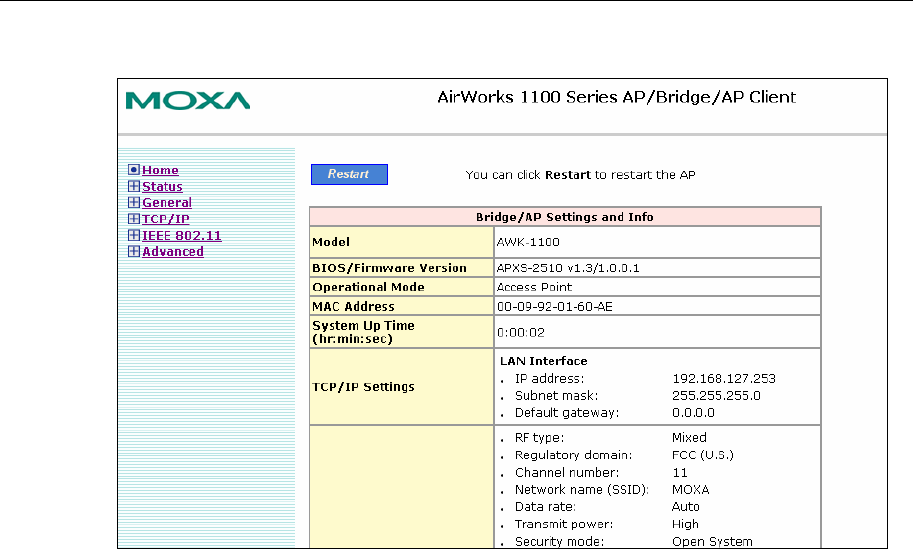The width and height of the screenshot is (913, 549).
Task: Open the Status link
Action: coord(162,186)
